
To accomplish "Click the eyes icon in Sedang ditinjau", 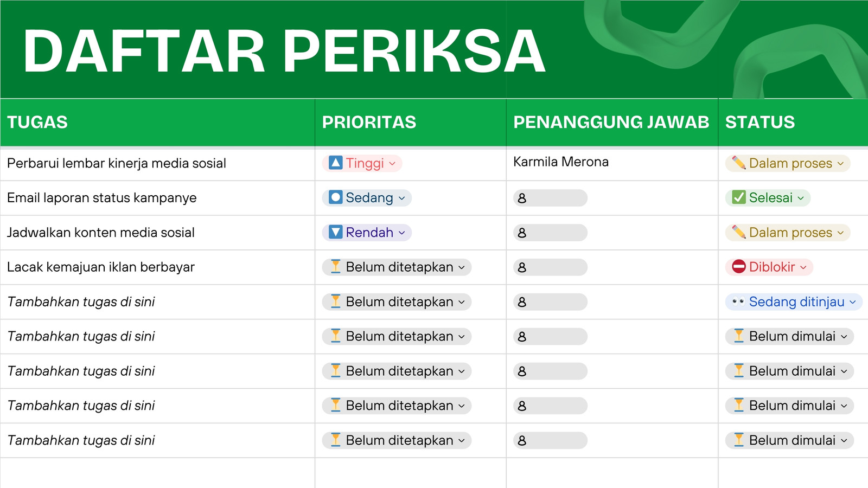I will coord(738,301).
